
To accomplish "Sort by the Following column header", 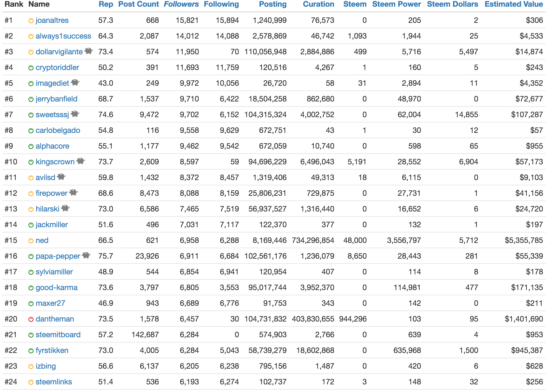I will [x=221, y=4].
